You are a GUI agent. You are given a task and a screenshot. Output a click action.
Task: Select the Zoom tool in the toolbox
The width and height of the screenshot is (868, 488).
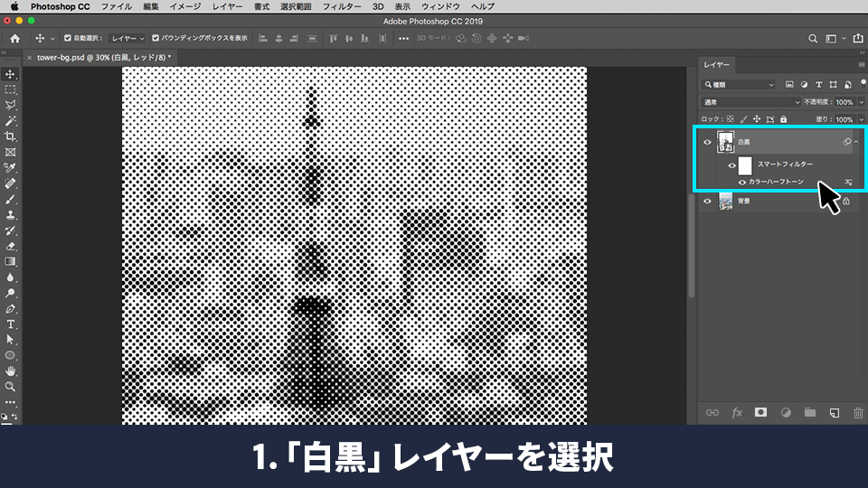[x=10, y=387]
